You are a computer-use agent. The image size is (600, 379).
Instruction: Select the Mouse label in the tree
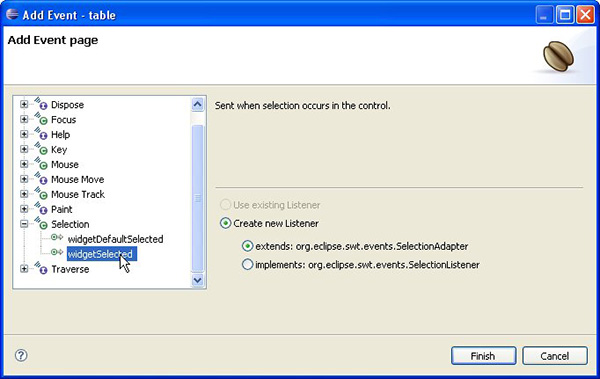point(65,165)
